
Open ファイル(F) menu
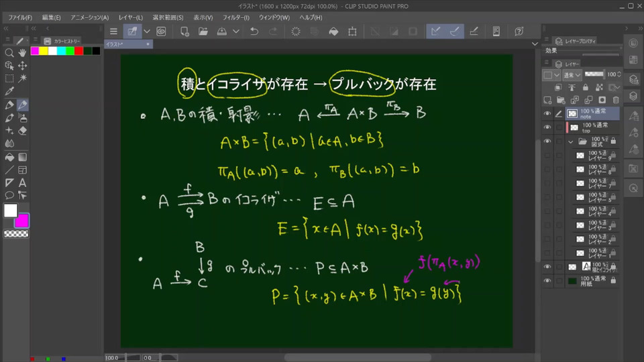pyautogui.click(x=20, y=17)
